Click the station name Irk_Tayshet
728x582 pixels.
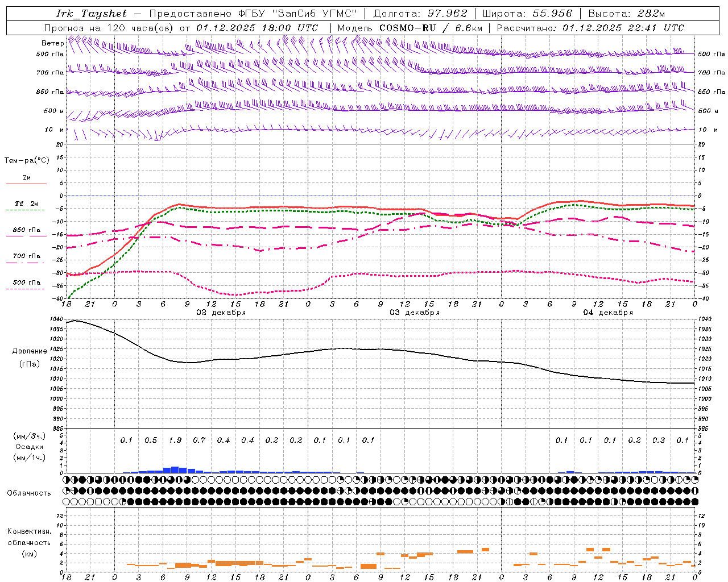(x=92, y=14)
